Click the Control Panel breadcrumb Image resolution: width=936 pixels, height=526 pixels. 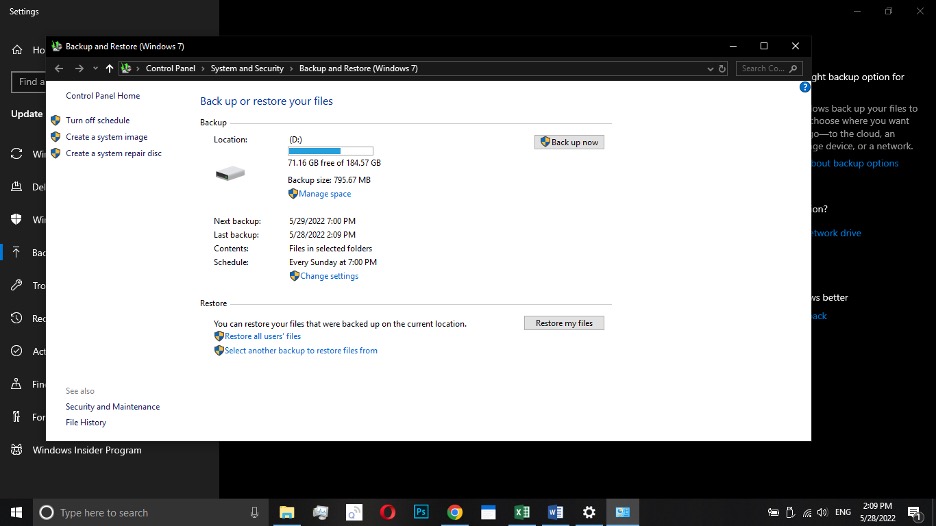(170, 69)
